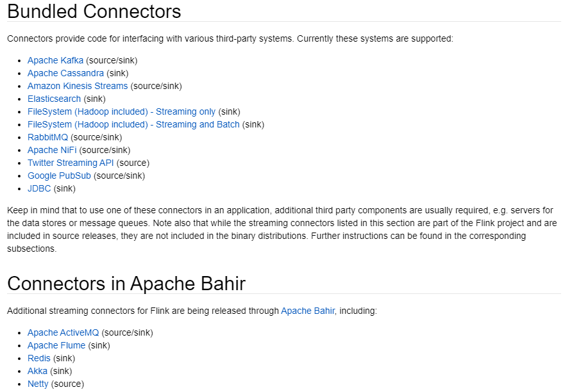Open the Apache ActiveMQ link
The height and width of the screenshot is (392, 565).
[x=63, y=332]
